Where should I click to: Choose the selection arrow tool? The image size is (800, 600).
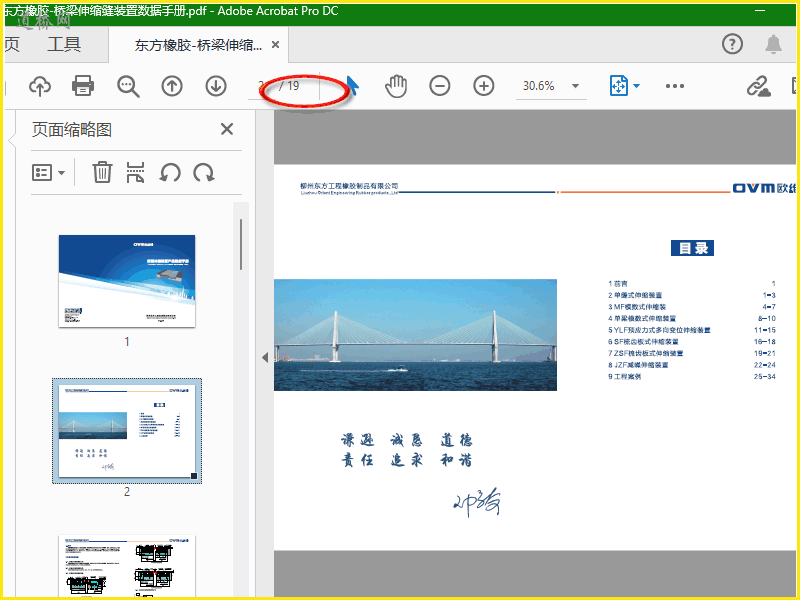pyautogui.click(x=353, y=86)
